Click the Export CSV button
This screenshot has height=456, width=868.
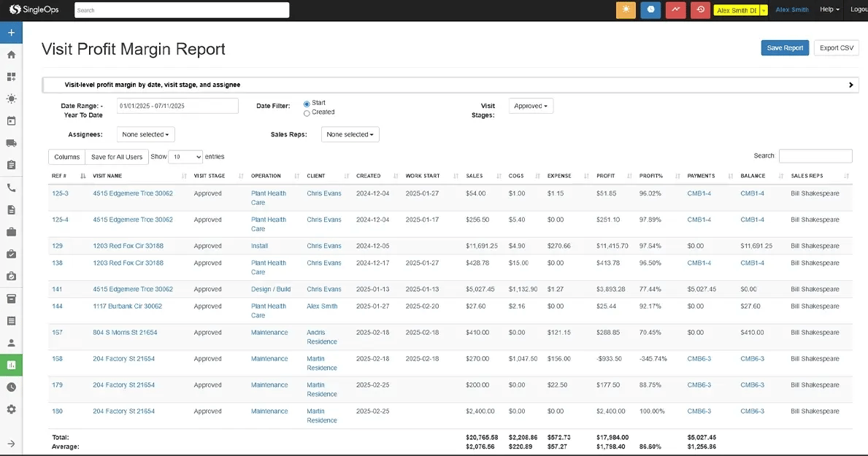836,48
